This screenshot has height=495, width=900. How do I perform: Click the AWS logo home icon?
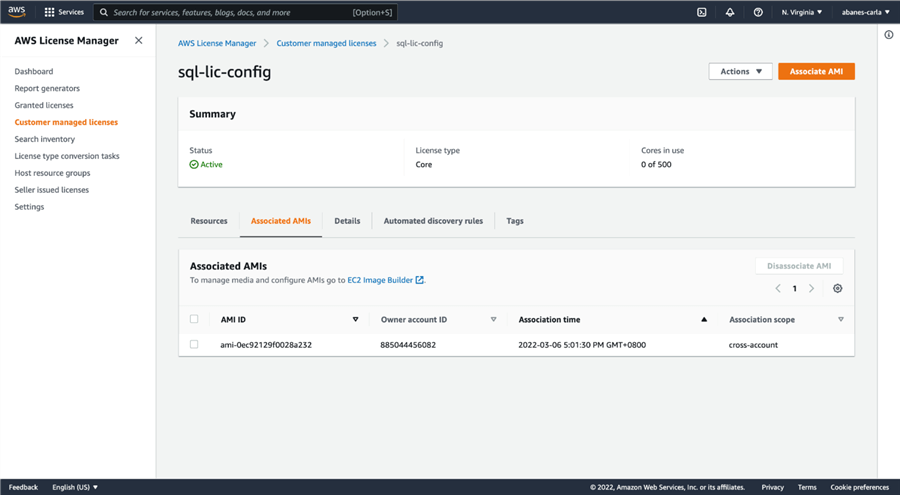click(19, 12)
